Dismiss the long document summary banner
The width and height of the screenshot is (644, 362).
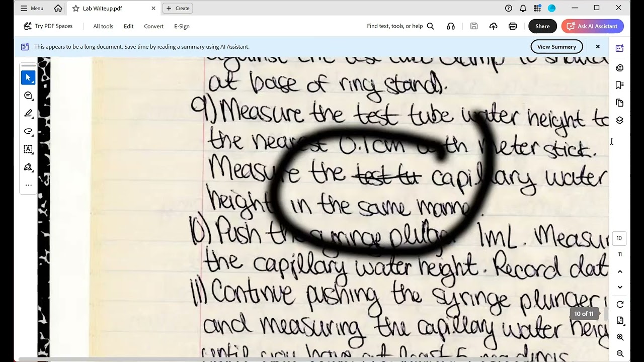[x=598, y=47]
